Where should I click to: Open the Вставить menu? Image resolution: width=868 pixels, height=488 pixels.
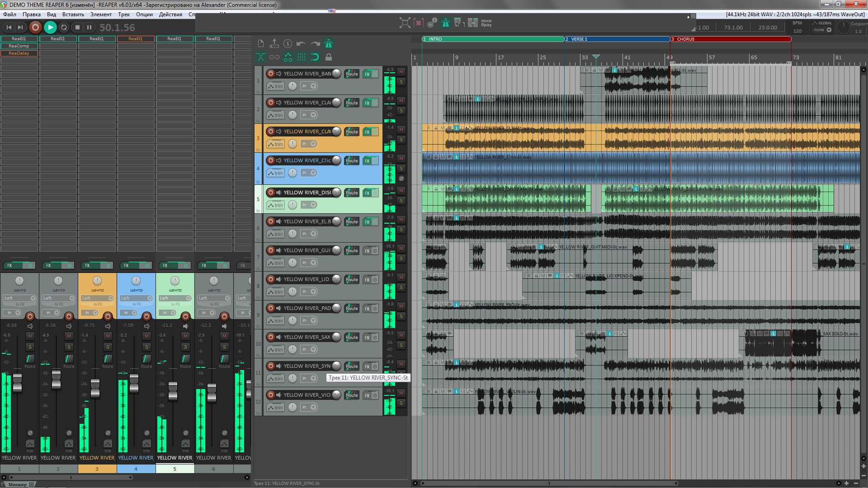(73, 14)
